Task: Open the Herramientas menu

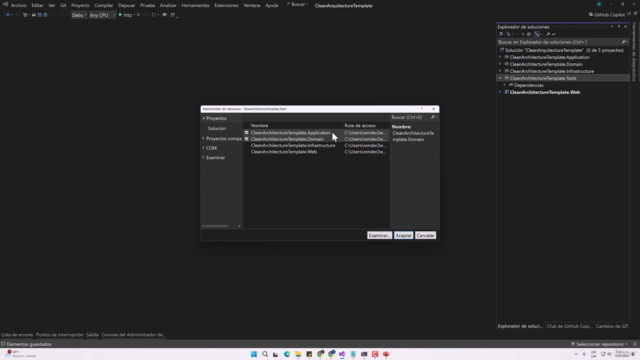Action: click(x=195, y=6)
